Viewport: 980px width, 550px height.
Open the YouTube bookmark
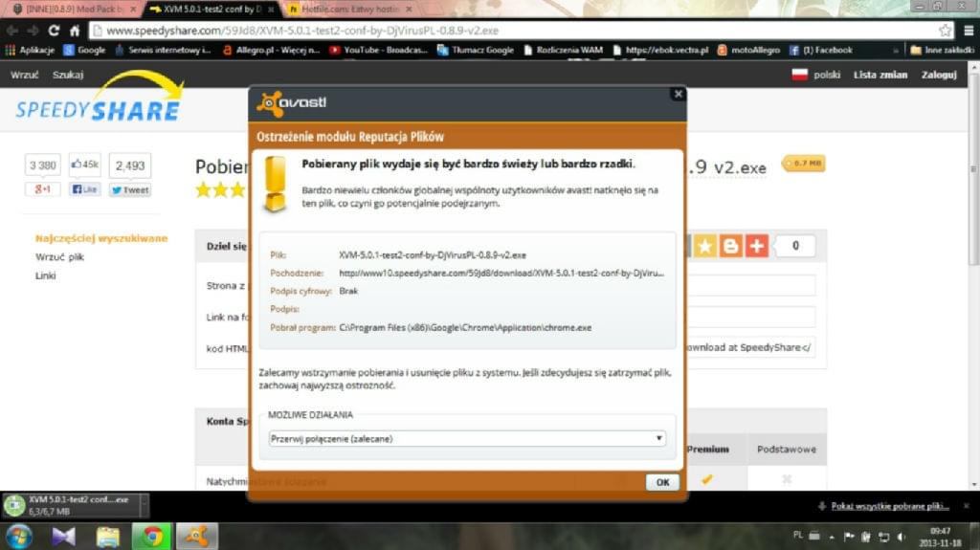(x=378, y=50)
